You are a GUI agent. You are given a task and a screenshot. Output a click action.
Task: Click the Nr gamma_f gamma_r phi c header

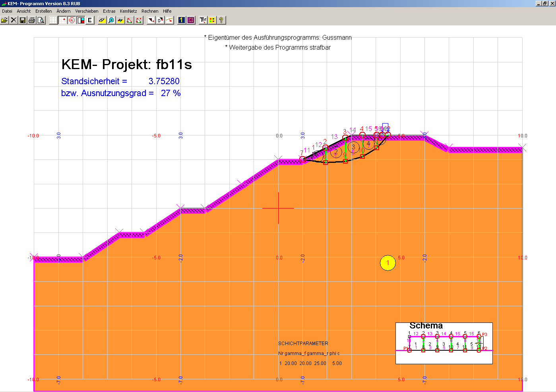[x=309, y=353]
